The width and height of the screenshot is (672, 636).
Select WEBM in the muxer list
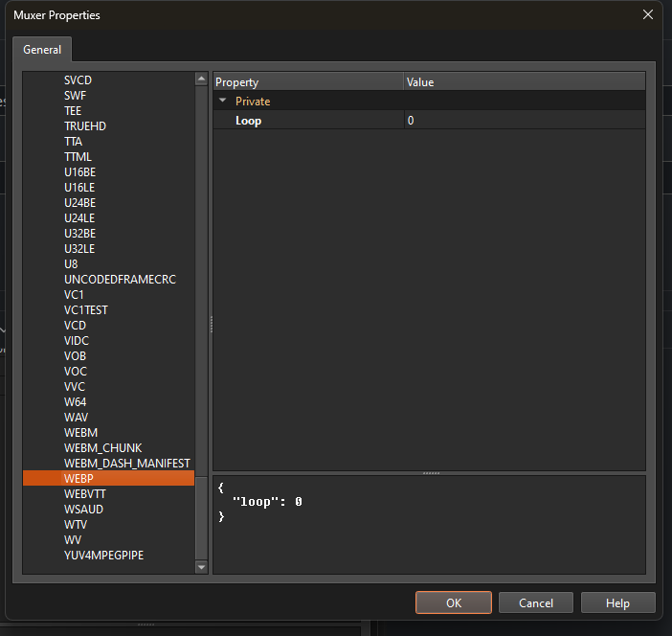tap(80, 433)
